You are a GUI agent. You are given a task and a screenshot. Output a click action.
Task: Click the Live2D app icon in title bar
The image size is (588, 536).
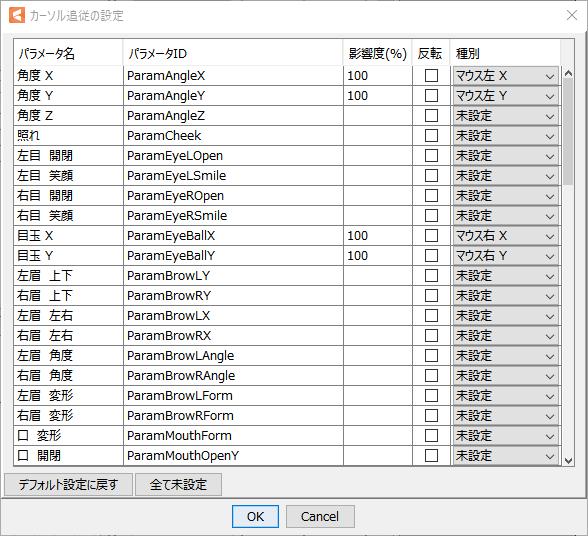point(17,15)
